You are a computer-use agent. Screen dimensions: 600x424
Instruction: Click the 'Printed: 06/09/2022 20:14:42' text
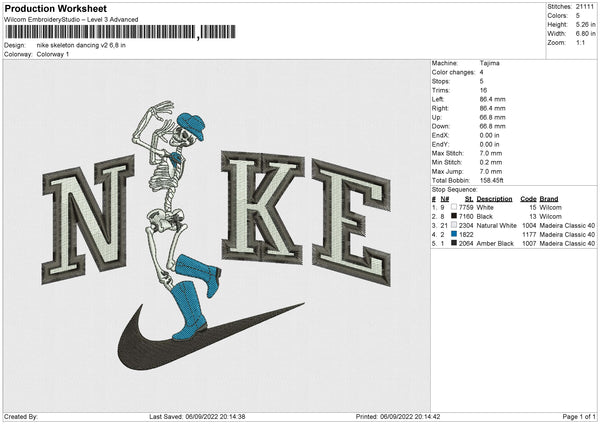pos(398,416)
